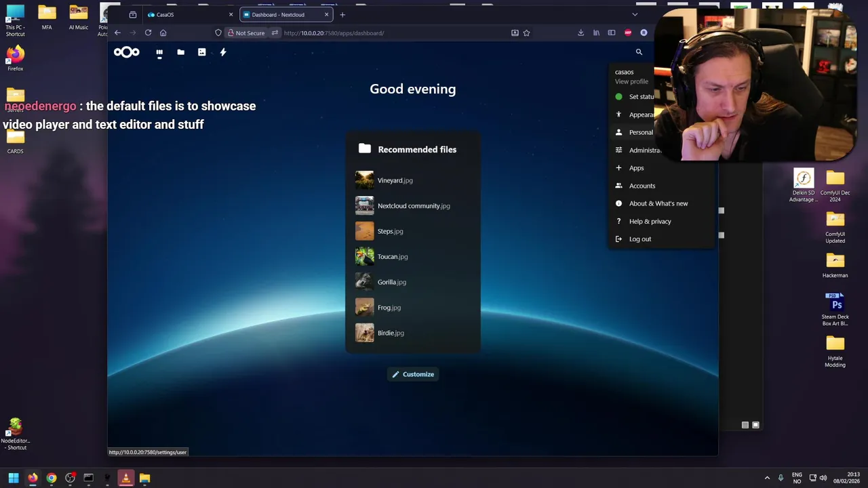Viewport: 868px width, 488px height.
Task: Select the MFA desktop folder
Action: point(47,18)
